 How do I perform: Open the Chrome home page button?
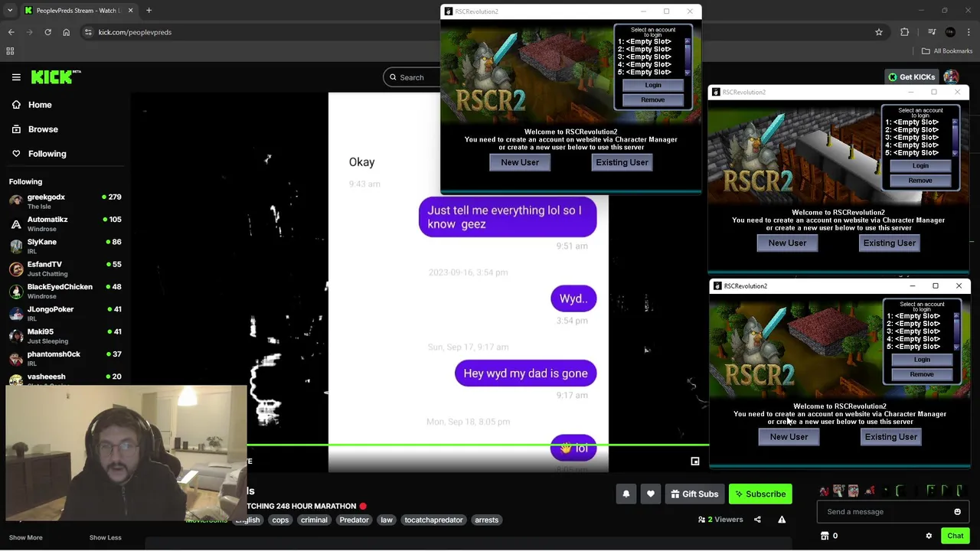(x=66, y=32)
